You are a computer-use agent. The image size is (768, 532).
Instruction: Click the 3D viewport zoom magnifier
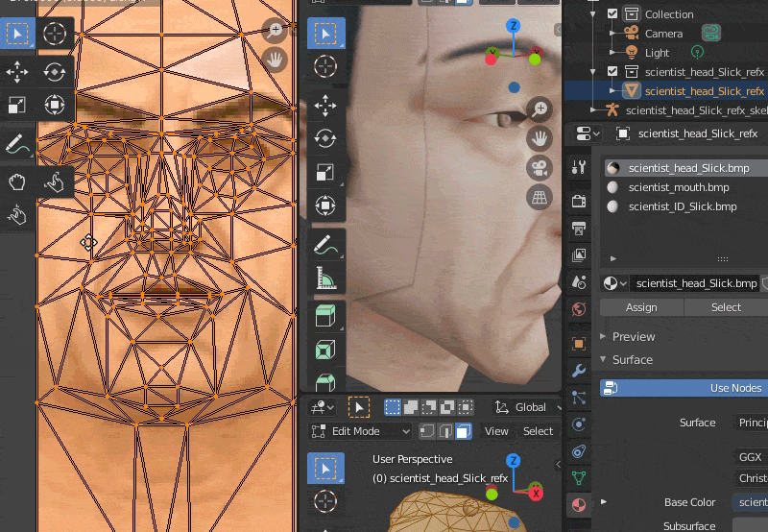pyautogui.click(x=540, y=109)
